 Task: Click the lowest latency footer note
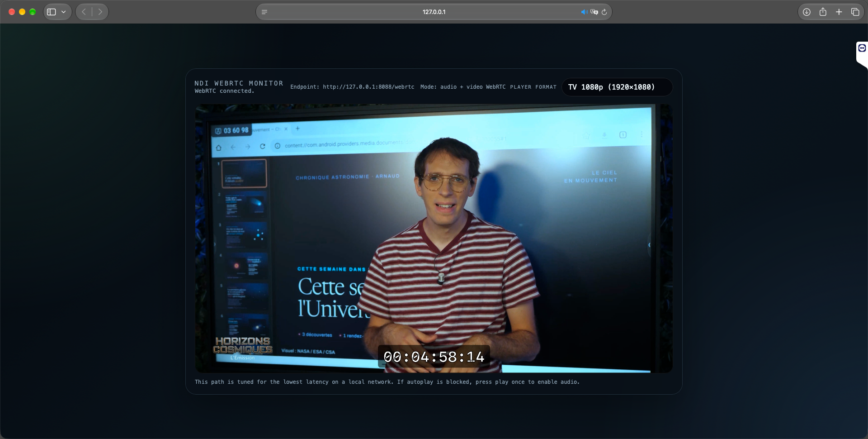click(x=387, y=382)
